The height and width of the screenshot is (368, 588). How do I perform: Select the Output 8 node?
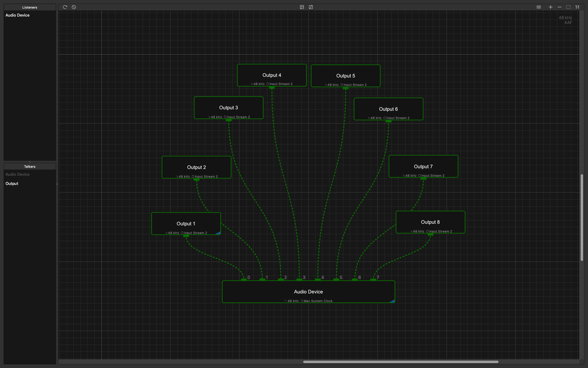point(430,222)
